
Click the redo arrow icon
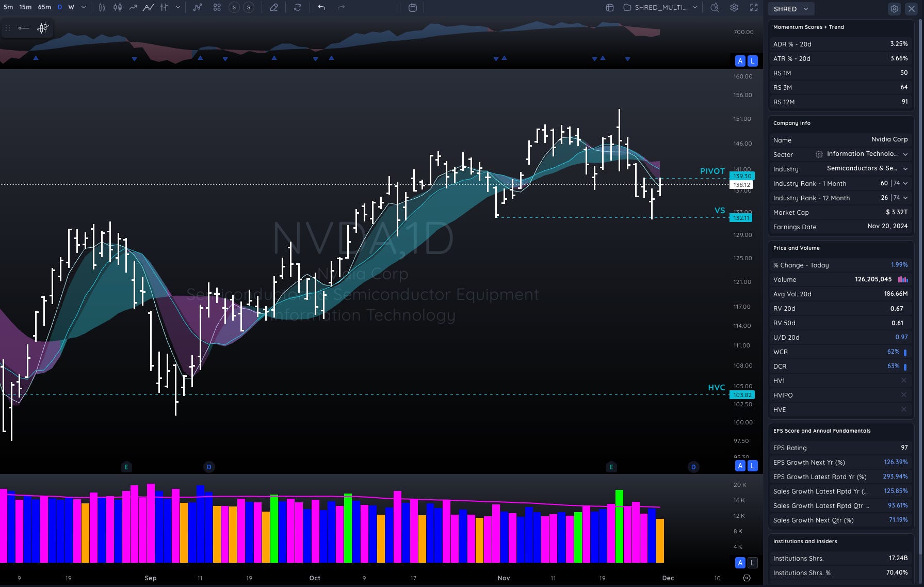click(341, 7)
